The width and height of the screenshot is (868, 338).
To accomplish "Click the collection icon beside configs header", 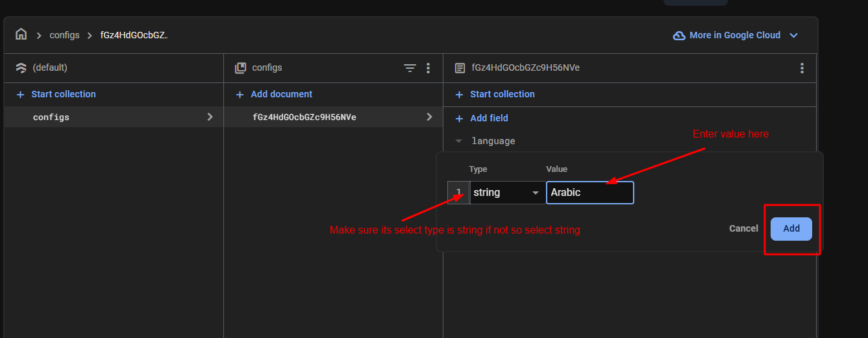I will click(240, 68).
